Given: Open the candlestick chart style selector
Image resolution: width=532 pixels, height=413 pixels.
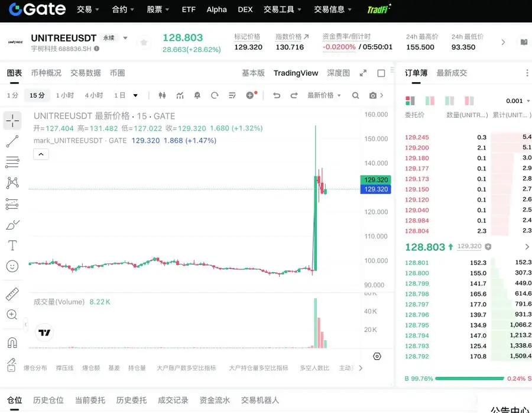Looking at the screenshot, I should (x=162, y=95).
